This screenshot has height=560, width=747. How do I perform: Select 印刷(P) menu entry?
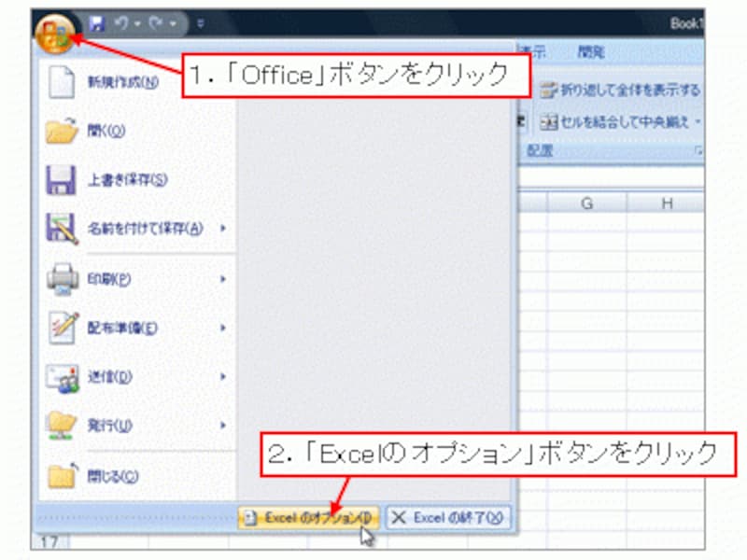pyautogui.click(x=109, y=279)
